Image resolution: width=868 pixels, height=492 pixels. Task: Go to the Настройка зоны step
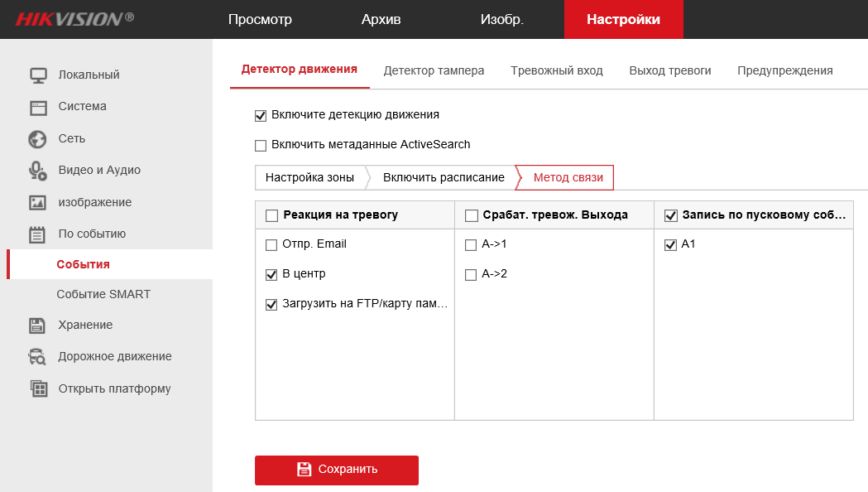pyautogui.click(x=310, y=177)
